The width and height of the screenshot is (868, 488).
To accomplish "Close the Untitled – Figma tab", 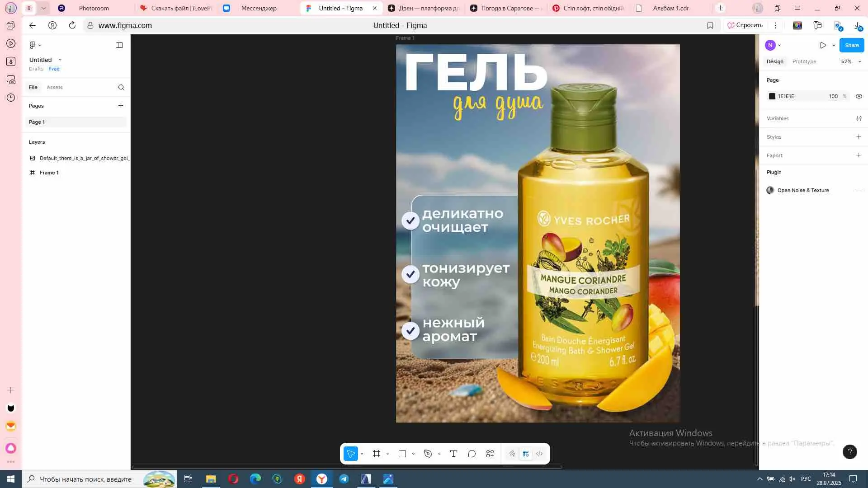I will click(375, 8).
